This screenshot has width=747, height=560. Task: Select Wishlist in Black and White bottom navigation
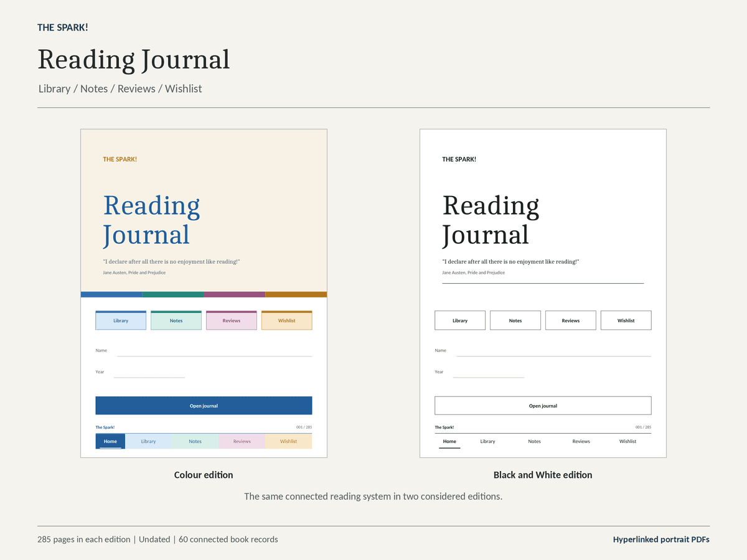(628, 441)
